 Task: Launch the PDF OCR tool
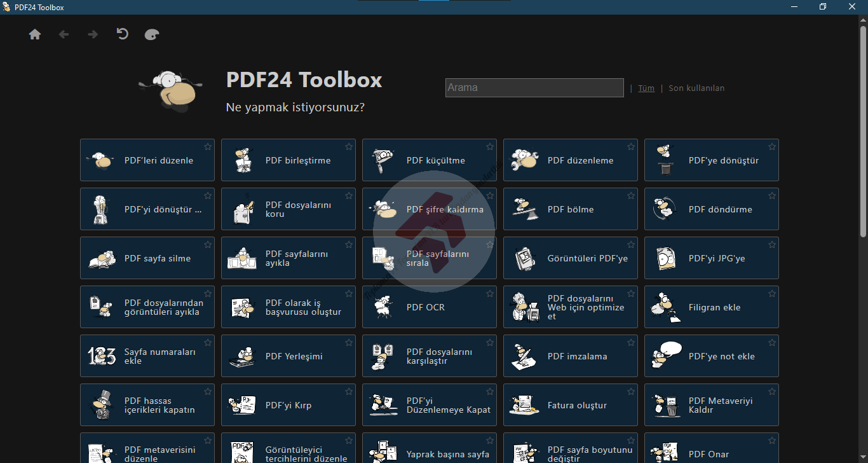pos(430,307)
